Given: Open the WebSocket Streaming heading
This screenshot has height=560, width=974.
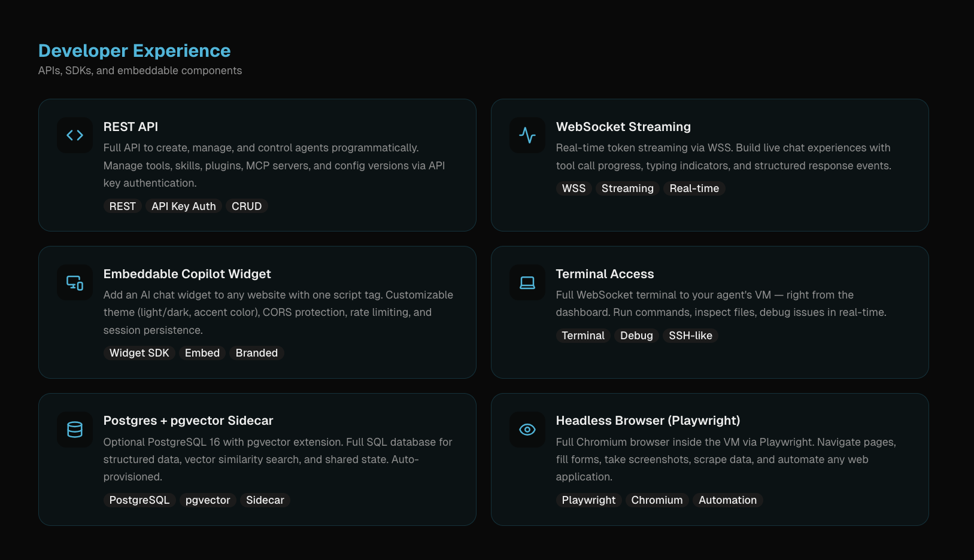Looking at the screenshot, I should coord(623,127).
